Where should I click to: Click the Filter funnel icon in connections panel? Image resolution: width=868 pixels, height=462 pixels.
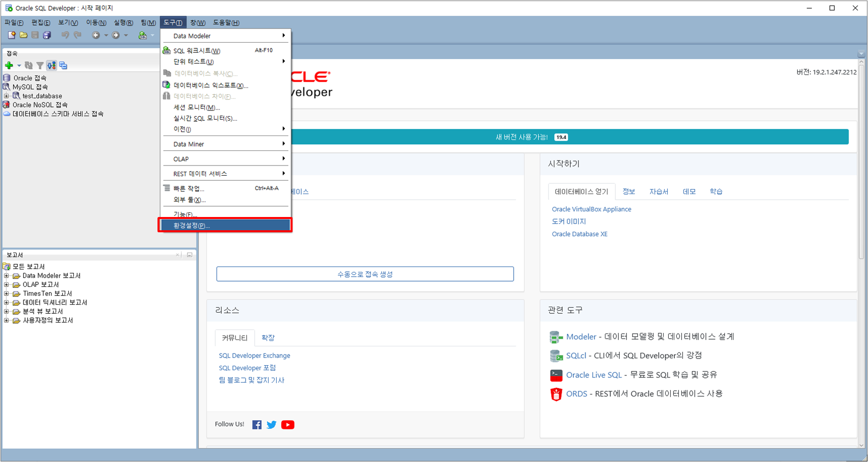[40, 65]
